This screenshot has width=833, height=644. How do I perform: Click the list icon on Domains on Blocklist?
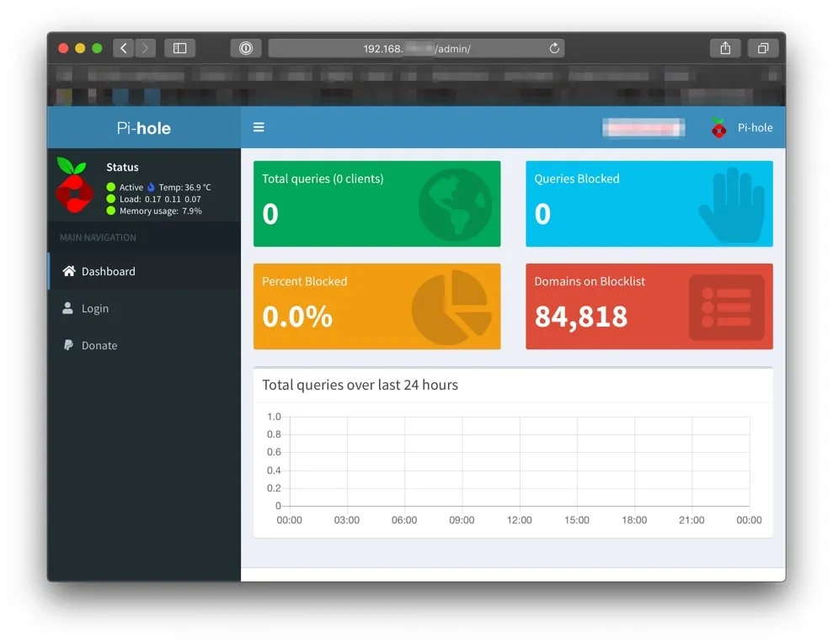point(726,307)
